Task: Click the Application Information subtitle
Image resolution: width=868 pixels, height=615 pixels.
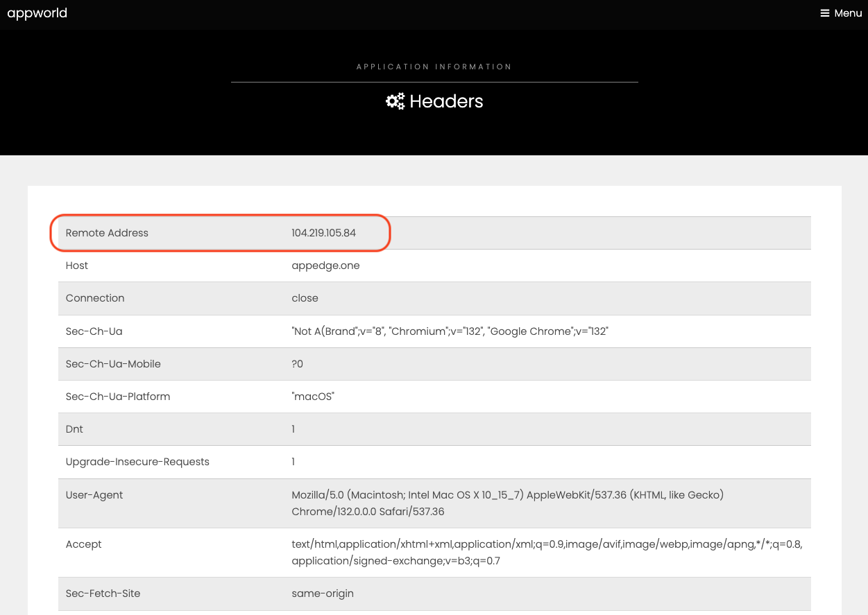Action: [x=434, y=67]
